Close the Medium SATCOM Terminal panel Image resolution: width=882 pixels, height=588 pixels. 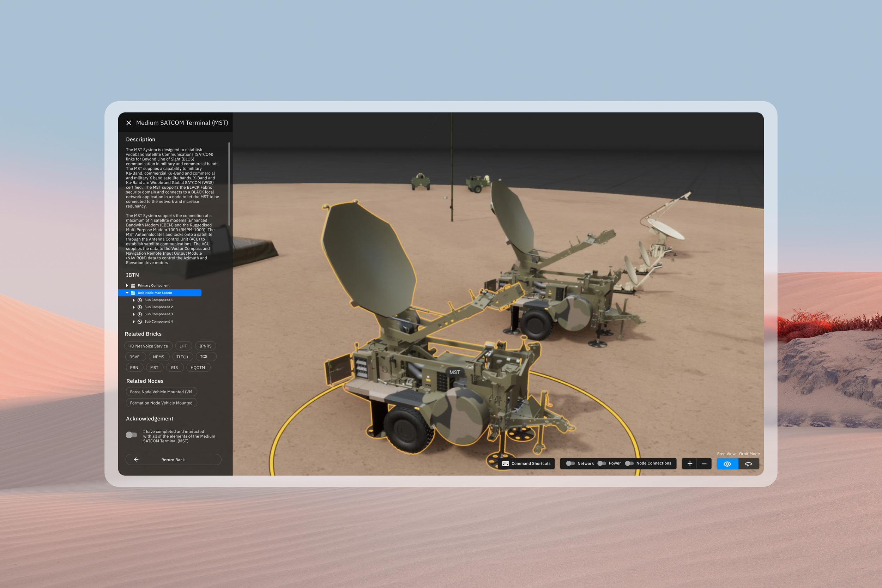click(129, 123)
